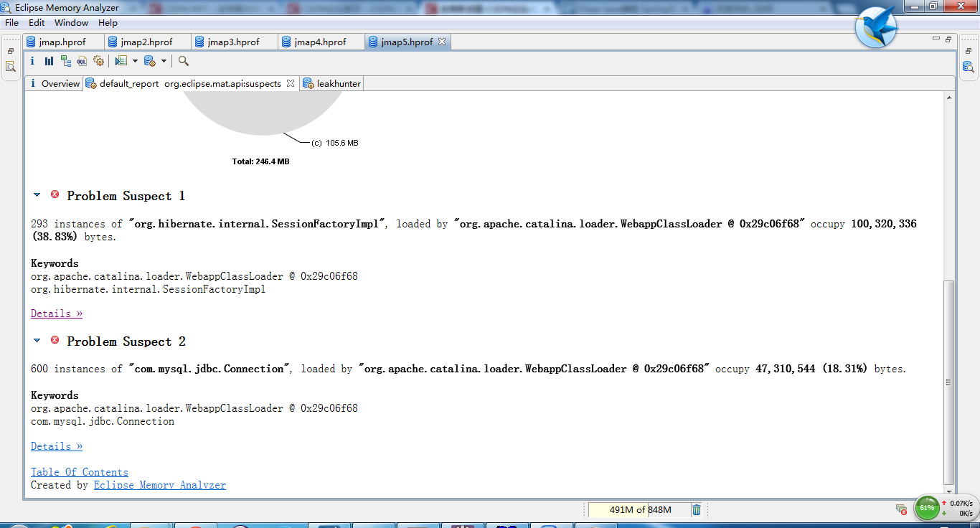Open Details link under Problem Suspect 2
Viewport: 980px width, 528px height.
pyautogui.click(x=57, y=446)
